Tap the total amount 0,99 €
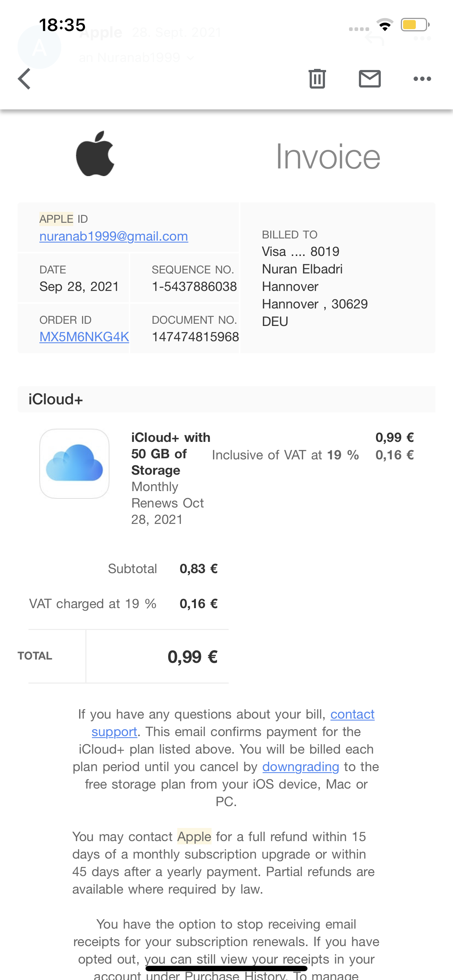The width and height of the screenshot is (453, 980). [x=192, y=656]
